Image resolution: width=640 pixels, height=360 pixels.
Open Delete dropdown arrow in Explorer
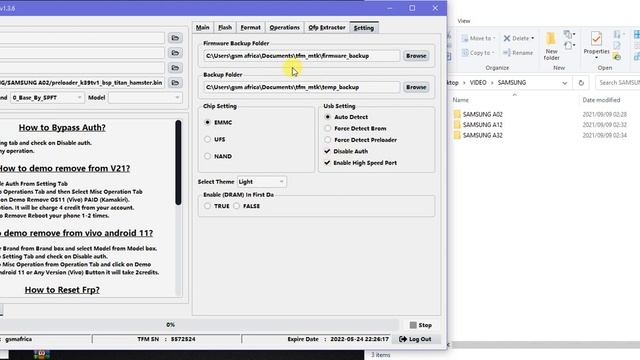point(533,38)
